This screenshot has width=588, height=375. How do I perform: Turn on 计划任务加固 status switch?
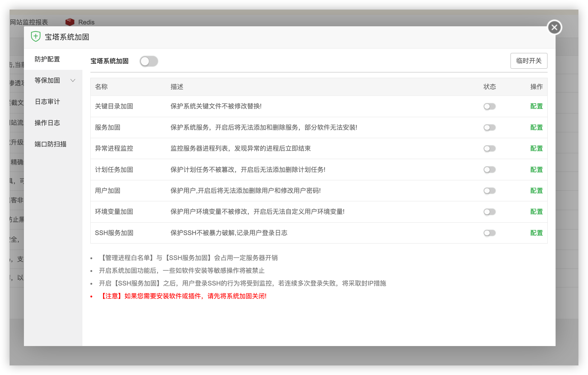pyautogui.click(x=489, y=170)
